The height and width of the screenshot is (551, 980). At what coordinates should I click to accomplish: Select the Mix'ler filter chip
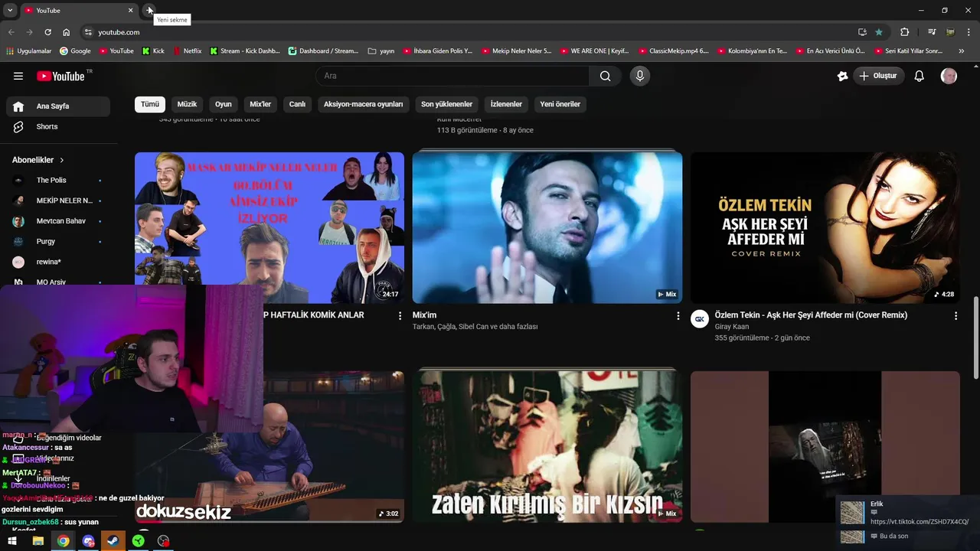[260, 104]
